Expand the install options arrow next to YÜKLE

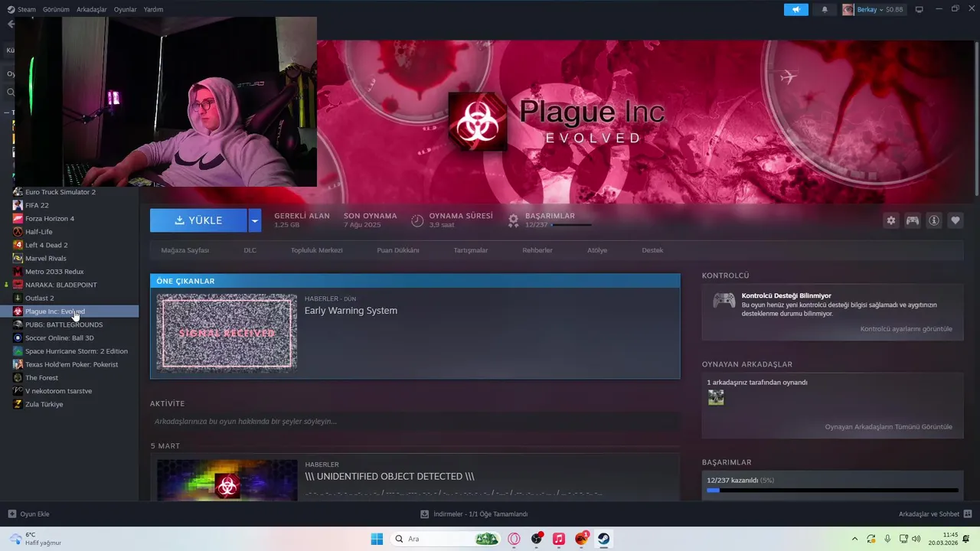point(255,220)
